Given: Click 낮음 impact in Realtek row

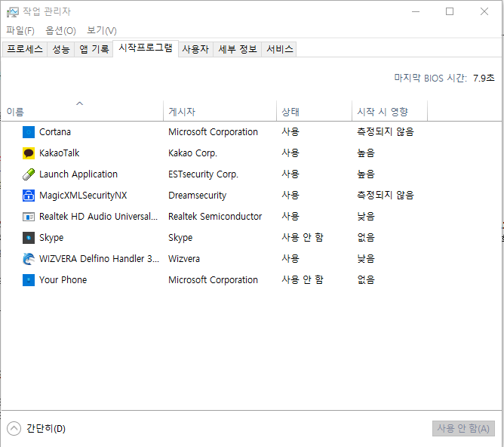Looking at the screenshot, I should click(366, 217).
